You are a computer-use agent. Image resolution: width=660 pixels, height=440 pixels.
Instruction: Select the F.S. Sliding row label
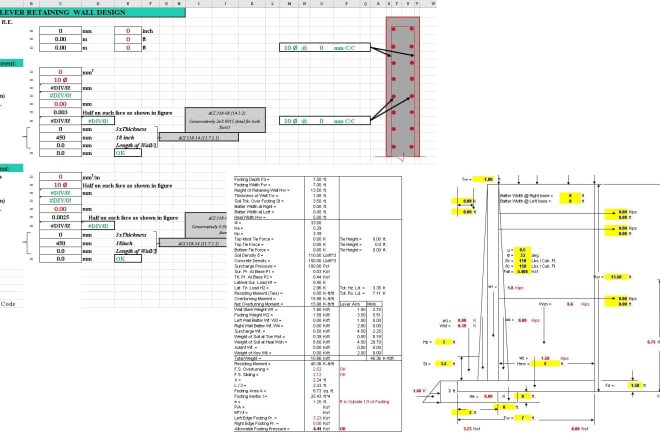tap(246, 375)
